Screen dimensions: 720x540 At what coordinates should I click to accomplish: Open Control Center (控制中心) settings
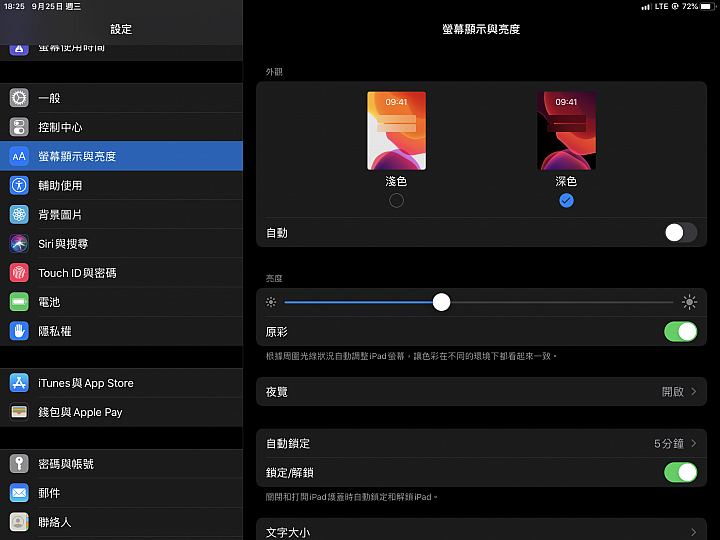coord(121,127)
